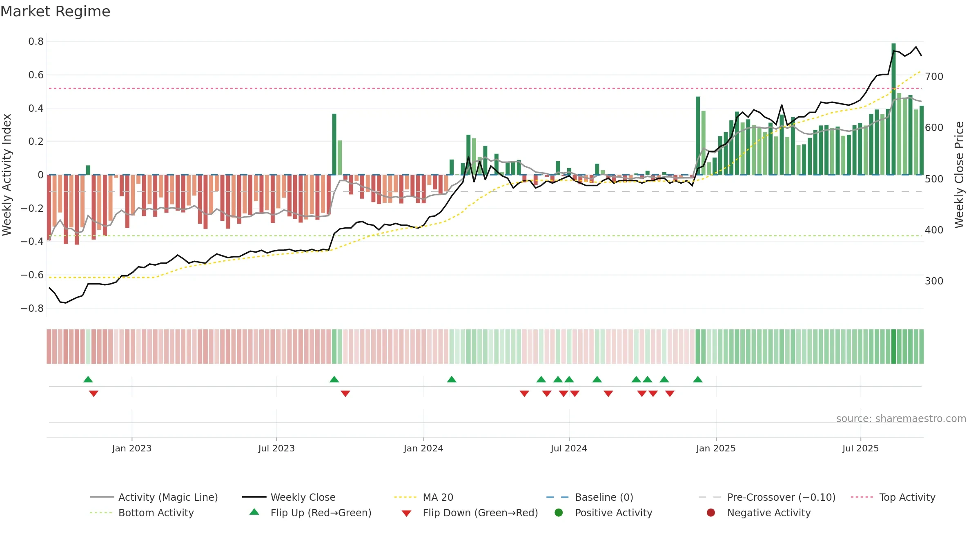Click the source: sharemaestro.com text
This screenshot has height=551, width=980.
tap(901, 418)
